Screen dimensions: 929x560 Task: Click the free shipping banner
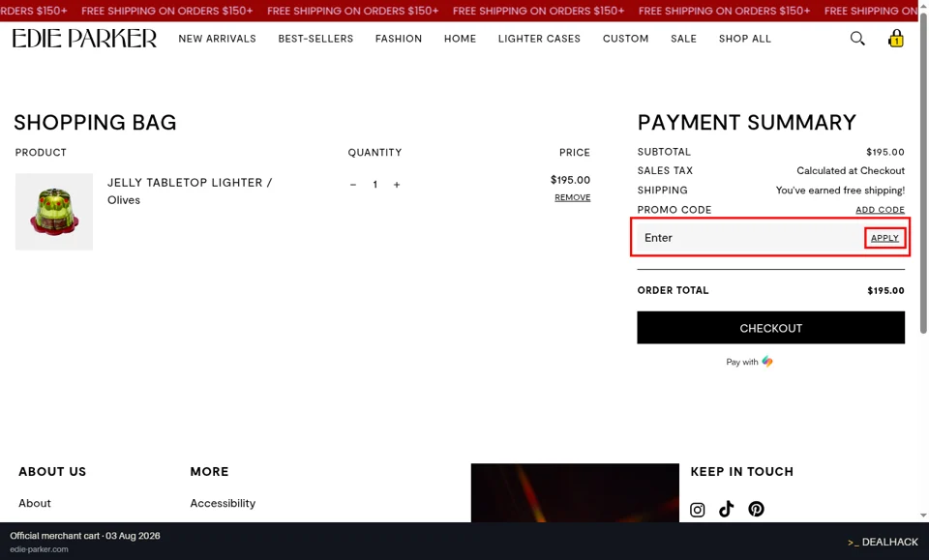tap(459, 11)
